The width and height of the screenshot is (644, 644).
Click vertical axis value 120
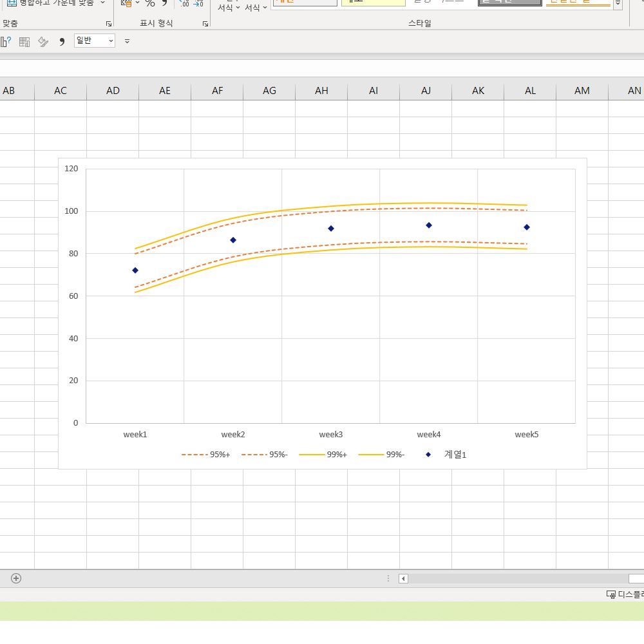(71, 168)
